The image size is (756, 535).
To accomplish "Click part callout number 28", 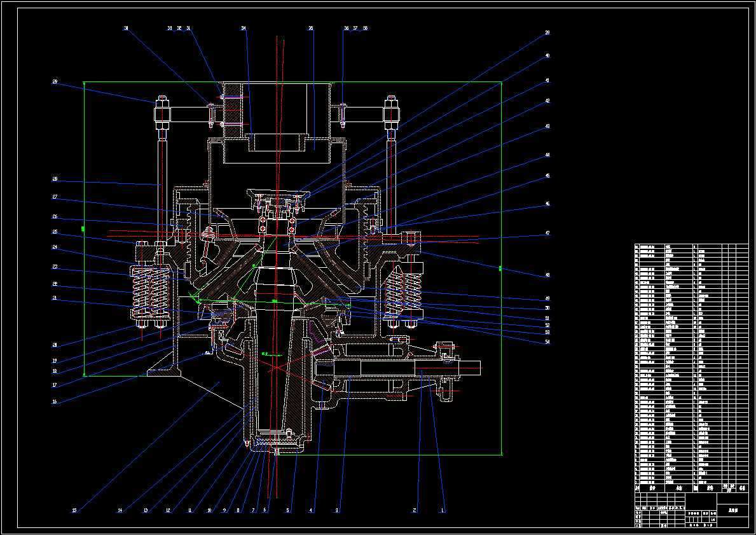I will tap(55, 179).
